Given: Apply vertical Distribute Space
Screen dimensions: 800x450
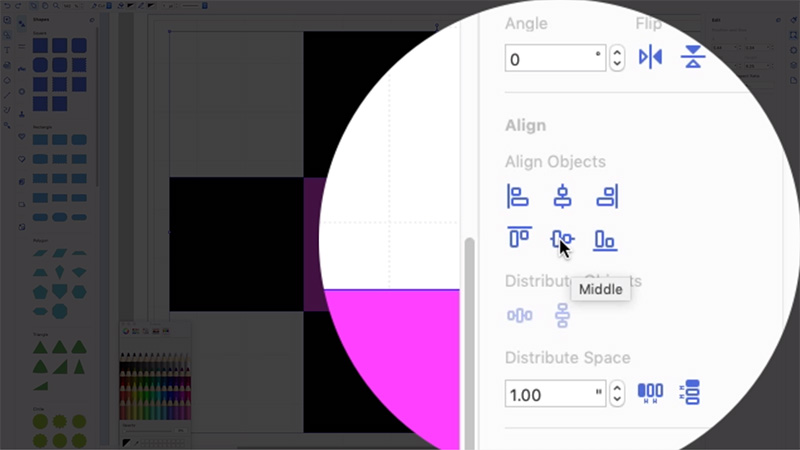Looking at the screenshot, I should pos(689,393).
